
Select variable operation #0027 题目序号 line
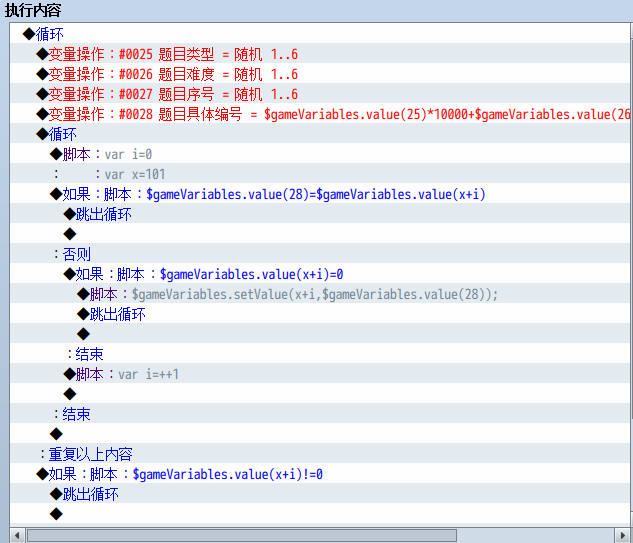pyautogui.click(x=319, y=94)
